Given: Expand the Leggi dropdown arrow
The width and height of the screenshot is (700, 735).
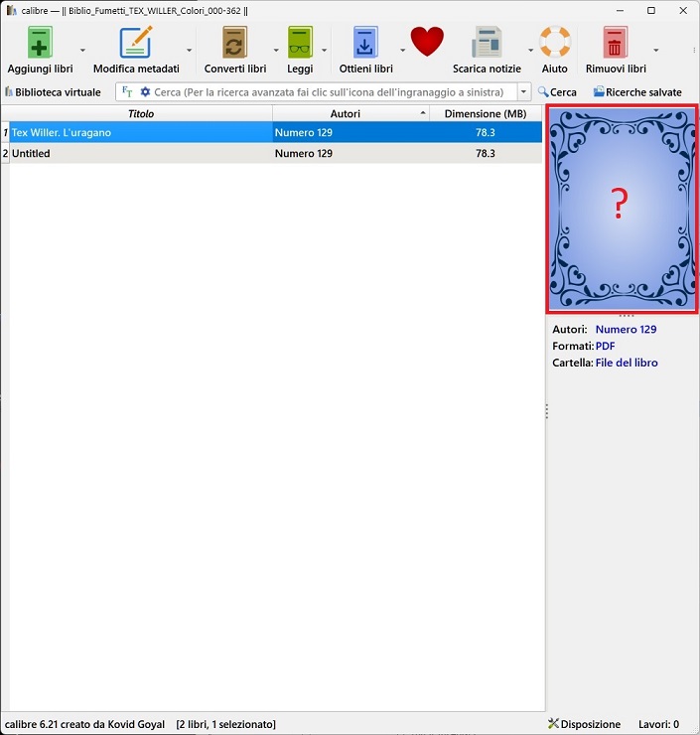Looking at the screenshot, I should [x=324, y=50].
